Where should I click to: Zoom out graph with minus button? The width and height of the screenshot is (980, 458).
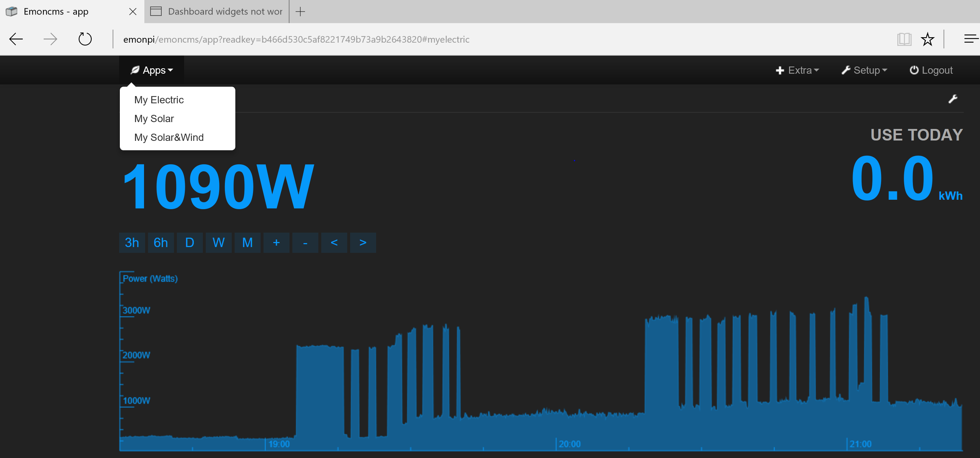pyautogui.click(x=305, y=242)
